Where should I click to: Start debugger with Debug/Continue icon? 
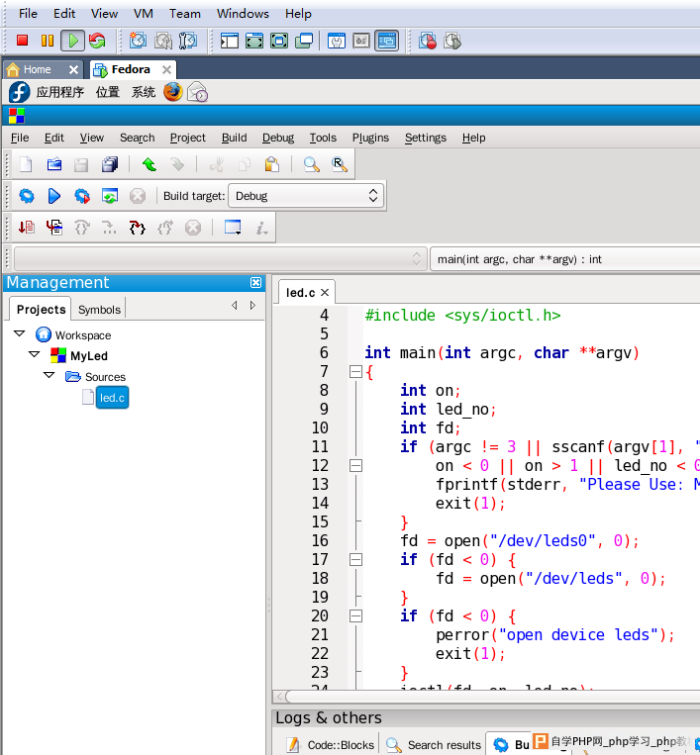[x=27, y=228]
